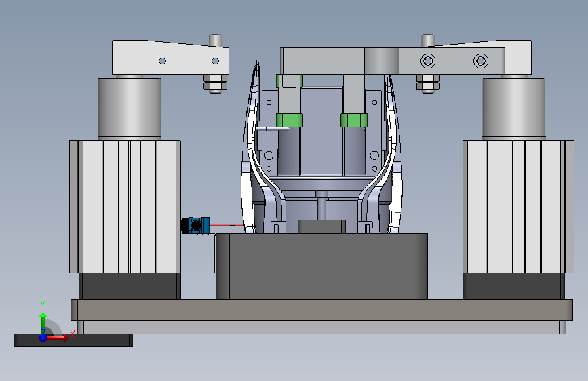The image size is (588, 381).
Task: Pick the bolt head atop the right clamp arm
Action: click(x=428, y=41)
